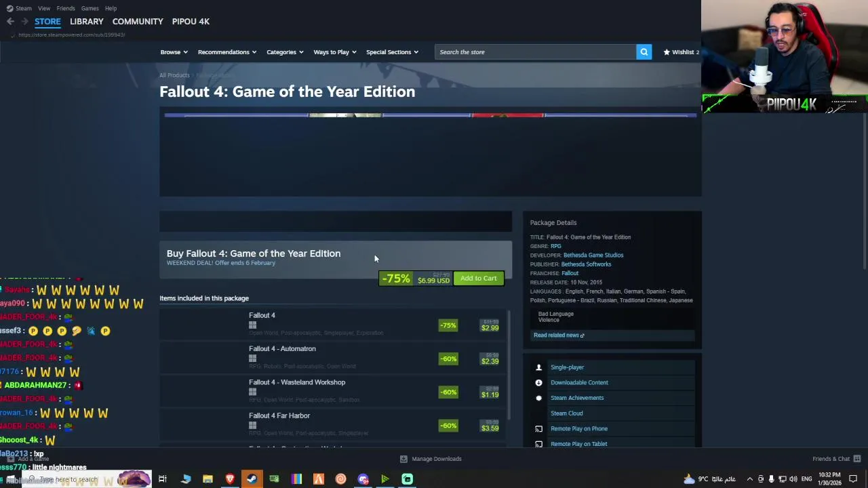Switch to the LIBRARY tab
Viewport: 868px width, 488px height.
click(x=86, y=22)
